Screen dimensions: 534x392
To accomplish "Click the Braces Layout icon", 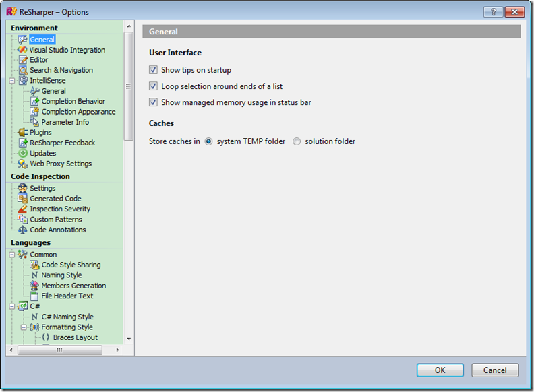I will [x=46, y=337].
